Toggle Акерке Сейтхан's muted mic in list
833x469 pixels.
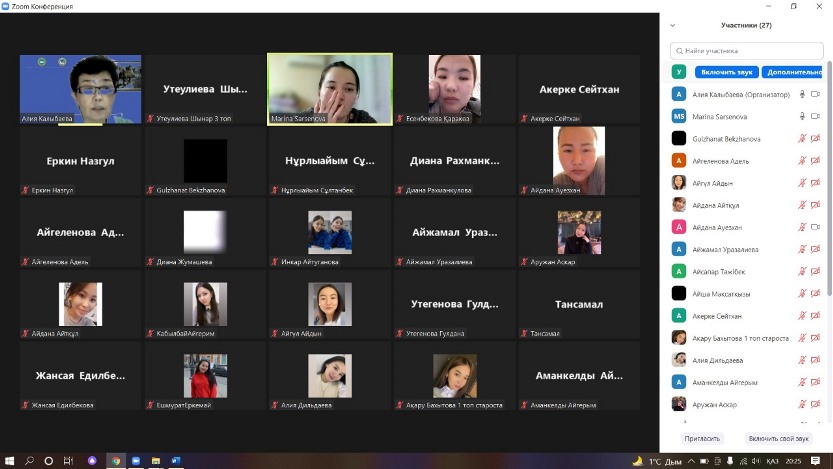pyautogui.click(x=802, y=316)
